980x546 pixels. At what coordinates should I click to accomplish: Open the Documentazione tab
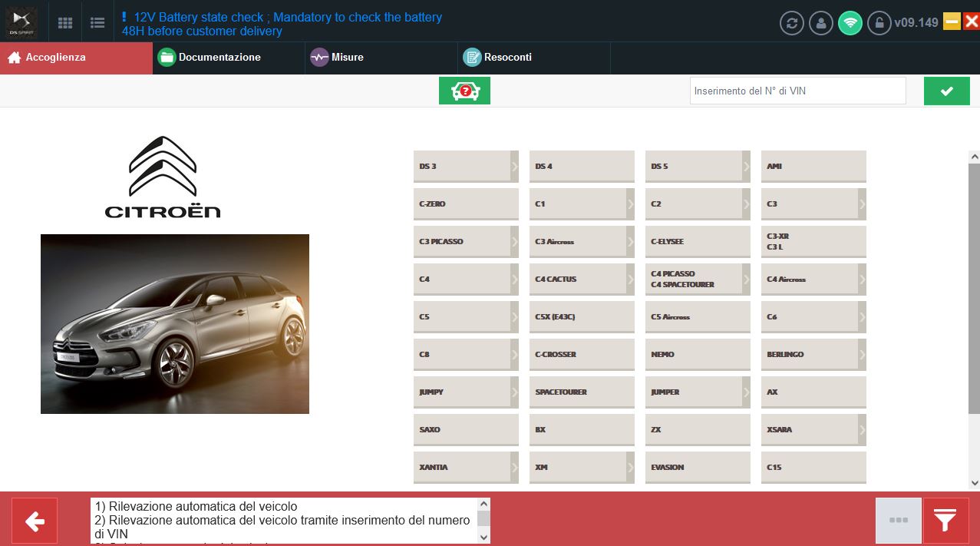(x=229, y=58)
